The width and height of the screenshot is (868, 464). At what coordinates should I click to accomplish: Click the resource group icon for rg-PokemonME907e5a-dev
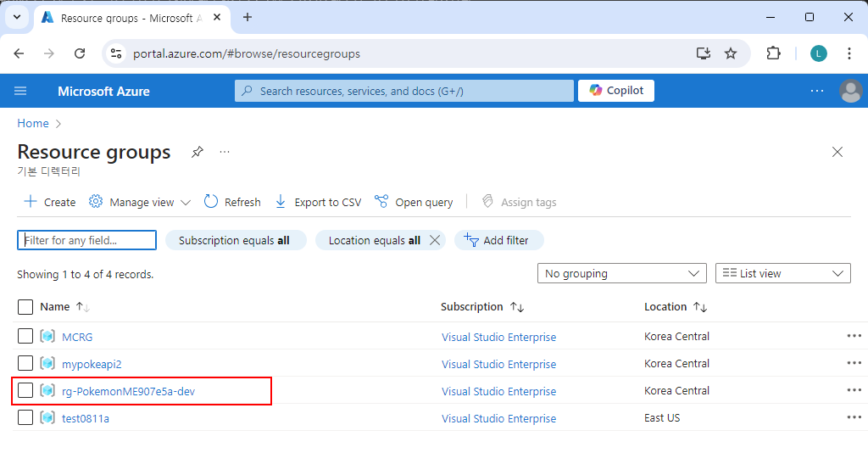pyautogui.click(x=47, y=390)
